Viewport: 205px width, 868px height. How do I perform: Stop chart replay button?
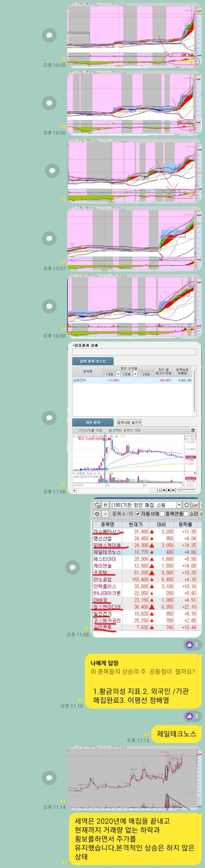(x=169, y=490)
